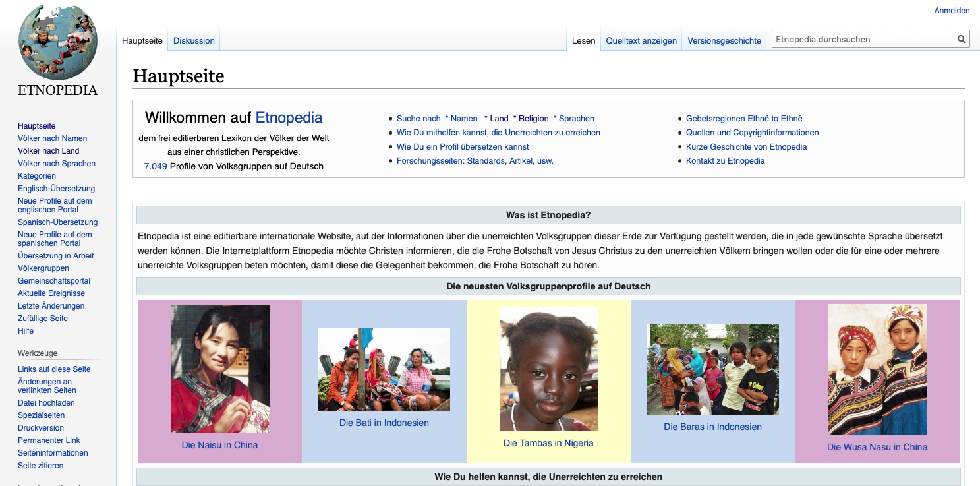Open Die Naisu in China link

pyautogui.click(x=220, y=445)
